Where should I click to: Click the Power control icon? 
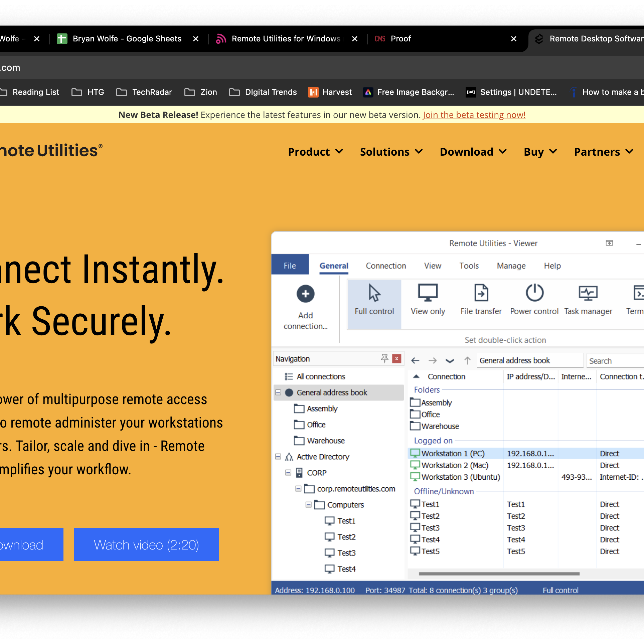coord(534,293)
